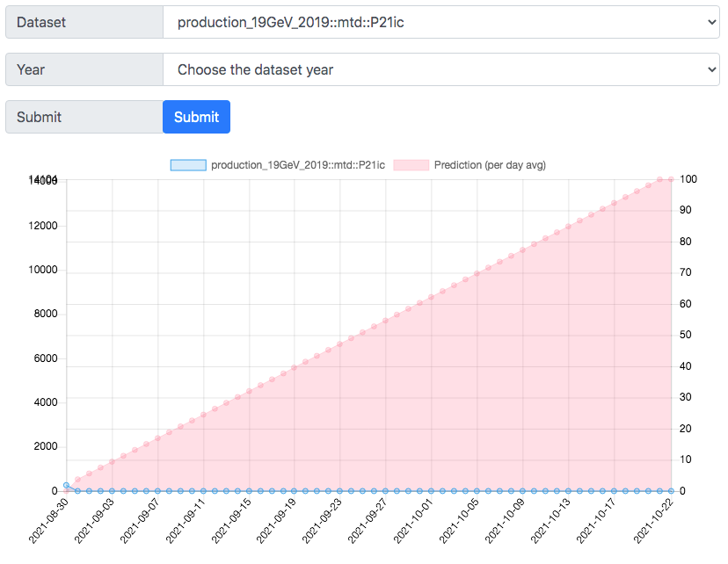Click the right axis value 10
This screenshot has width=728, height=564.
(x=685, y=459)
